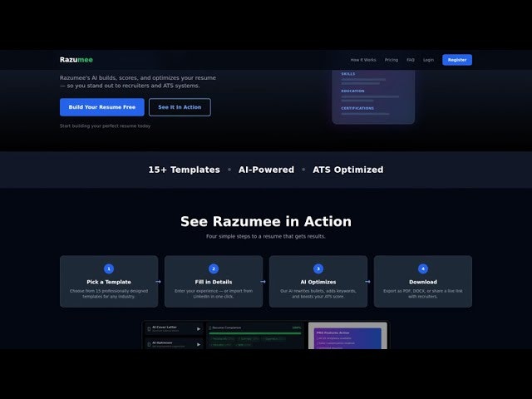Select the AI Optimizes card heading

(x=318, y=282)
